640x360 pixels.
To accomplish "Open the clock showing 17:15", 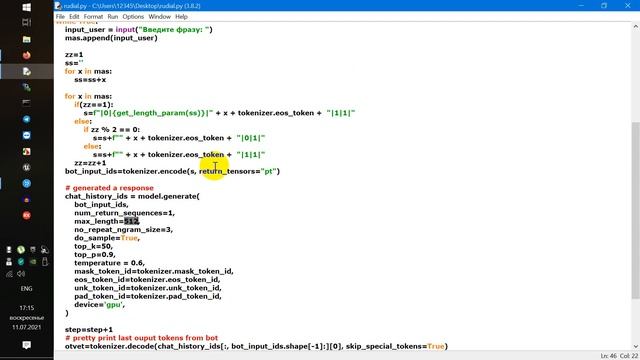I will tap(27, 308).
